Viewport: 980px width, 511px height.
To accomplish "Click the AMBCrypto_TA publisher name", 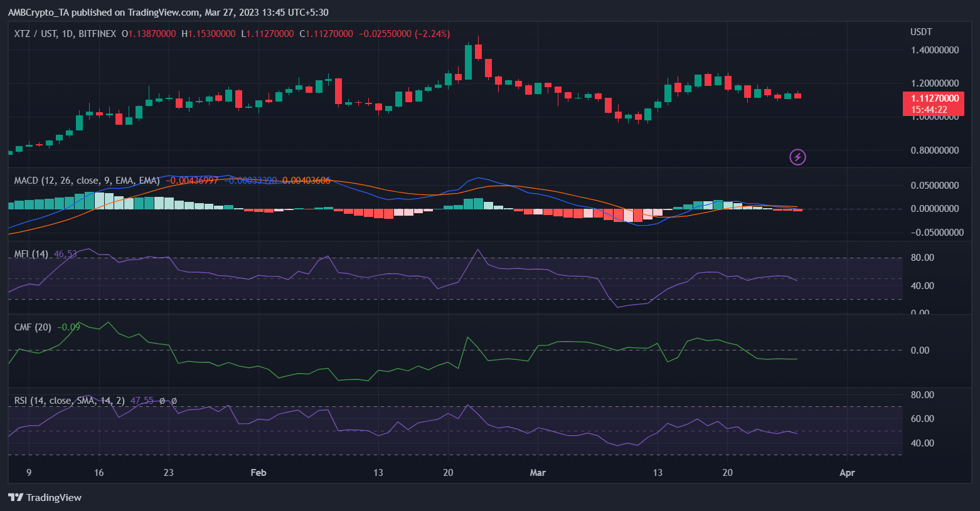I will (x=40, y=12).
